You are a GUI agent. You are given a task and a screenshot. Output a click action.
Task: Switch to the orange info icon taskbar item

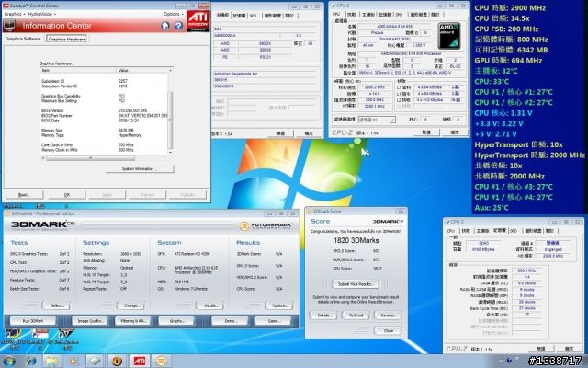click(x=117, y=362)
